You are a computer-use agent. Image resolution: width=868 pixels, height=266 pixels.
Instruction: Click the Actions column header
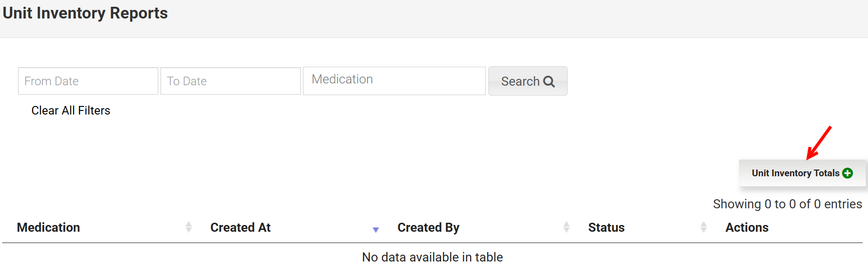click(x=747, y=227)
